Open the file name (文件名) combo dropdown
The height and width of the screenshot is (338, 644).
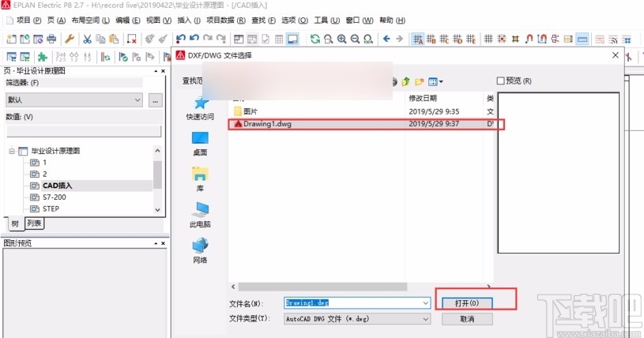pyautogui.click(x=425, y=303)
